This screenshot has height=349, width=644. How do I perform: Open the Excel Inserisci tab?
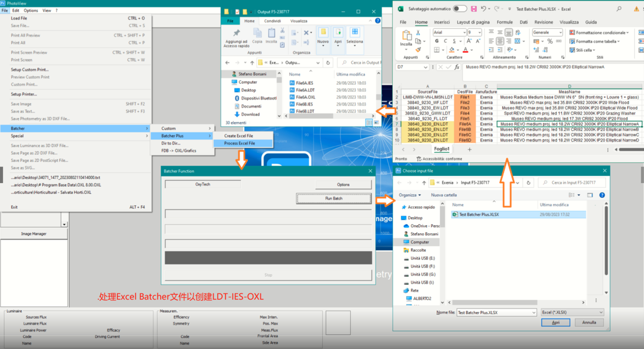click(x=442, y=22)
